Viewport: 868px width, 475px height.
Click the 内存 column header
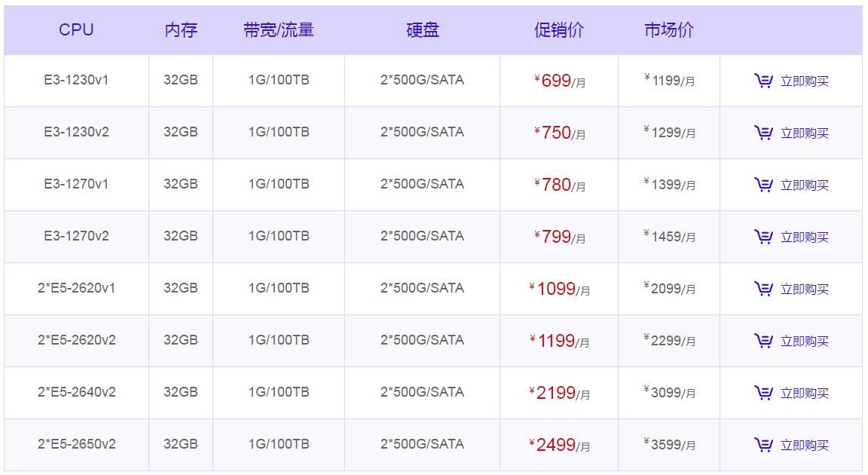pos(181,29)
